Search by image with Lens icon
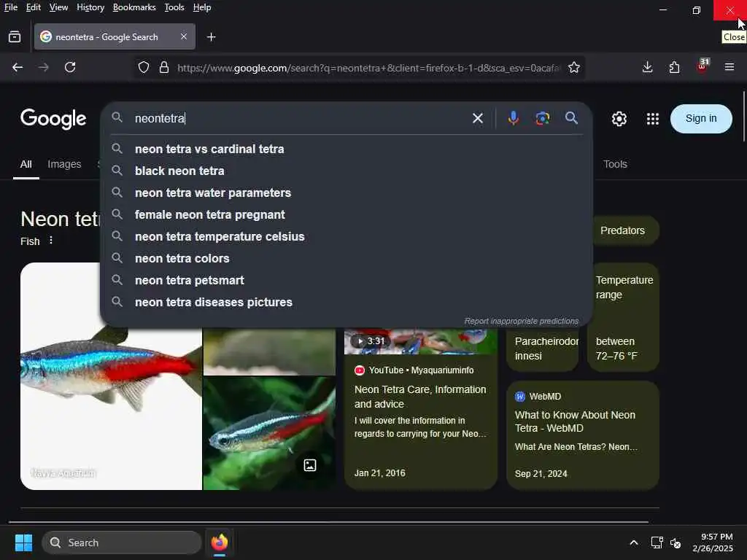The width and height of the screenshot is (747, 560). [x=542, y=118]
